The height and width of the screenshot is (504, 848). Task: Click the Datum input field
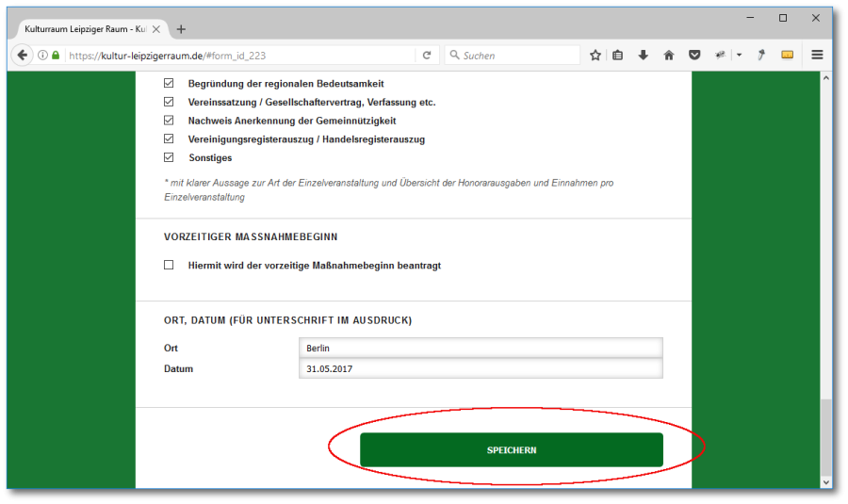coord(481,368)
